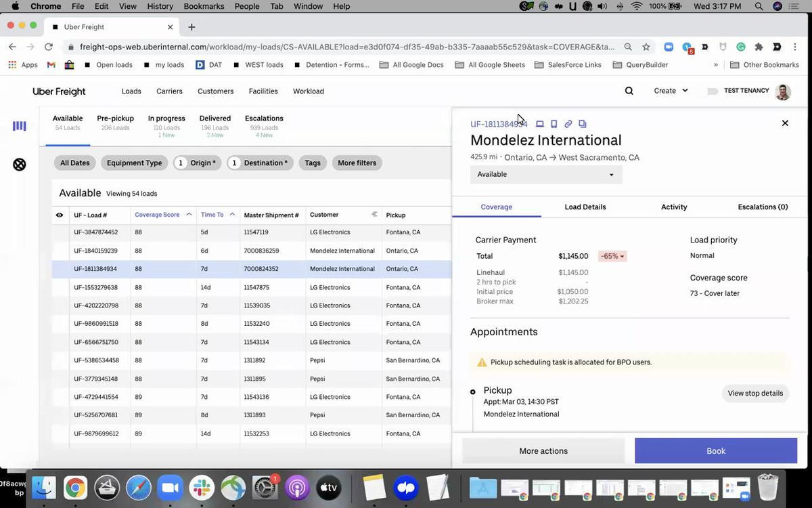
Task: Open the Equipment Type filter
Action: coord(135,163)
